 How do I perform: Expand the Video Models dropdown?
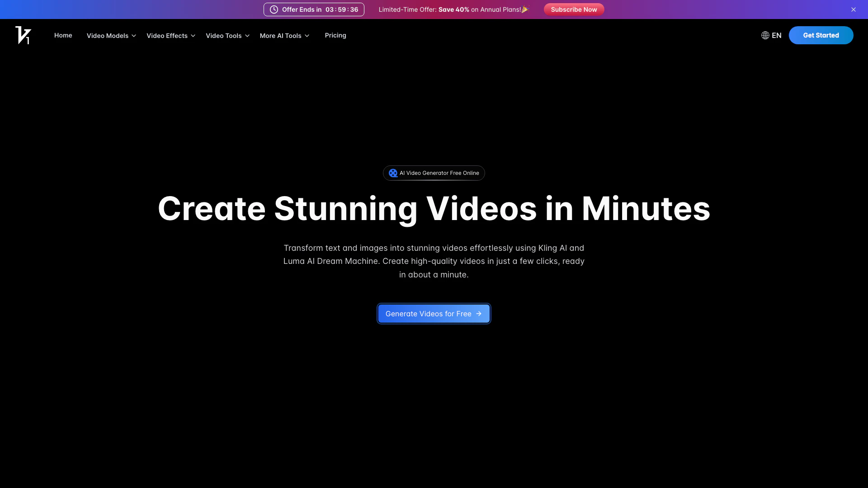tap(111, 36)
